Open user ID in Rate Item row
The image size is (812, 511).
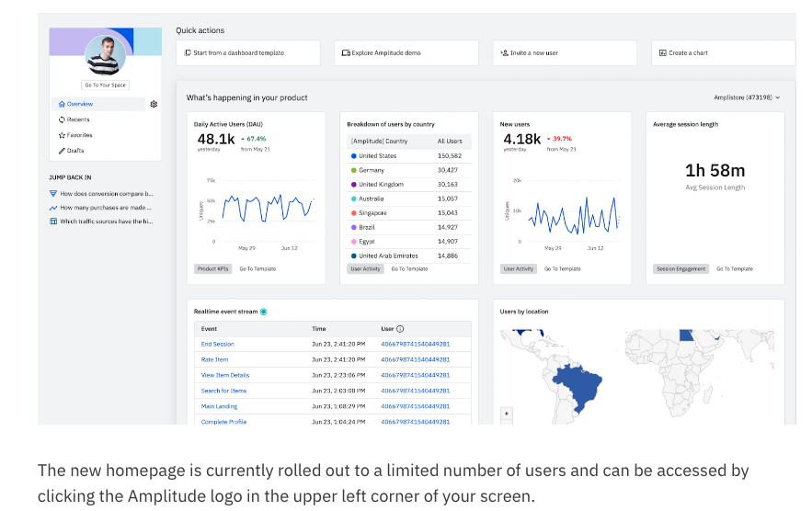(416, 359)
